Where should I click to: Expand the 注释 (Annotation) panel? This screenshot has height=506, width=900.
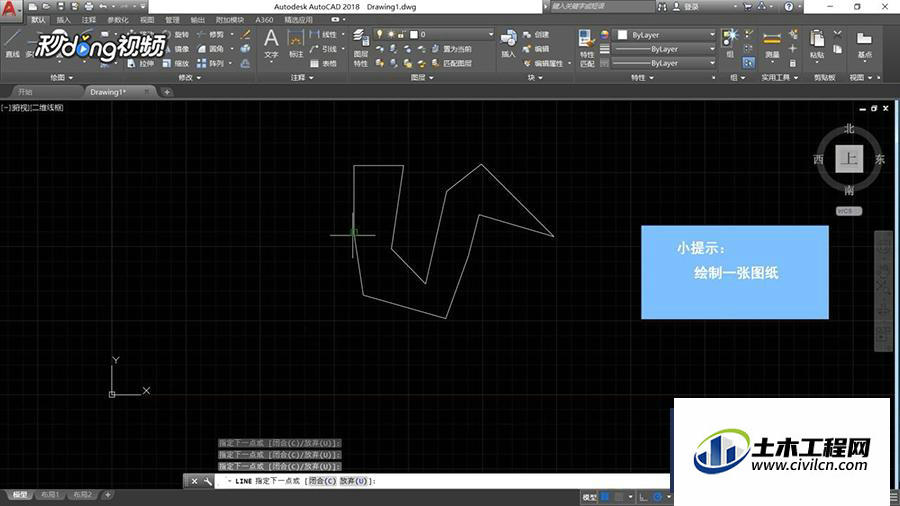point(302,77)
